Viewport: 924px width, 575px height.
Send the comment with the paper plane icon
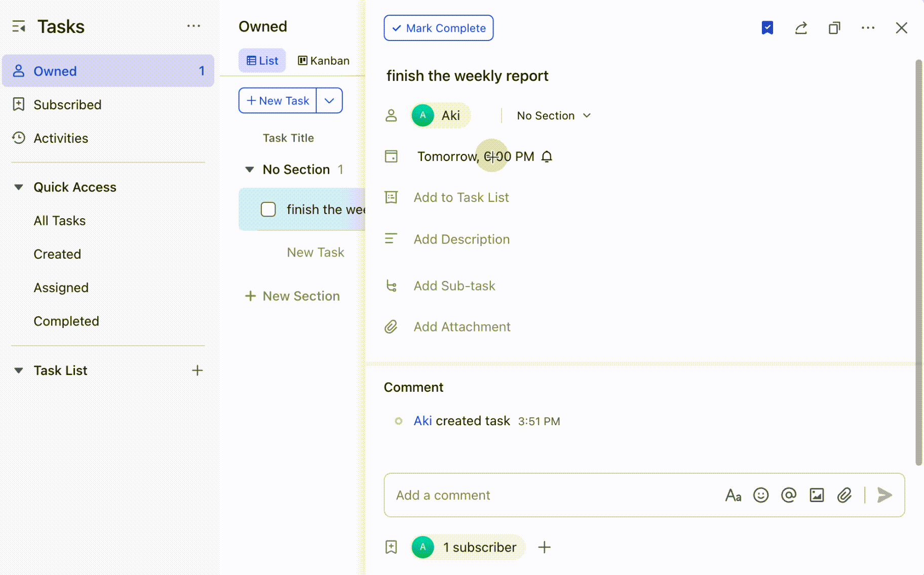(884, 495)
